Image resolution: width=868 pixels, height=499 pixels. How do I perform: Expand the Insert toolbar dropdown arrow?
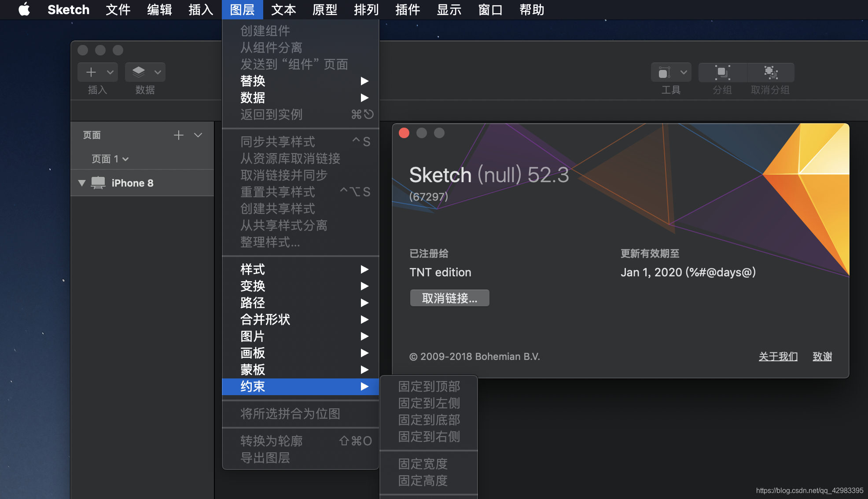pyautogui.click(x=110, y=72)
